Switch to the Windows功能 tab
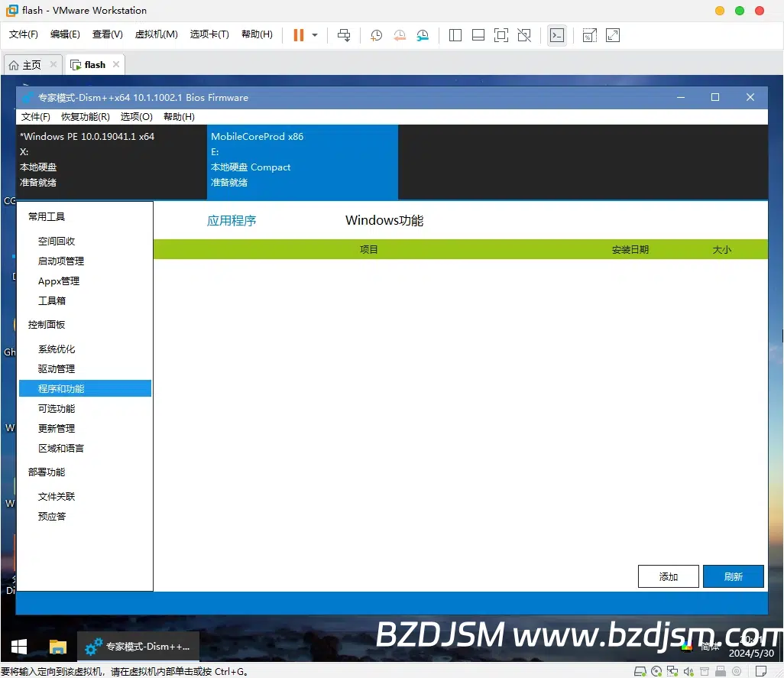The image size is (784, 678). [x=384, y=220]
